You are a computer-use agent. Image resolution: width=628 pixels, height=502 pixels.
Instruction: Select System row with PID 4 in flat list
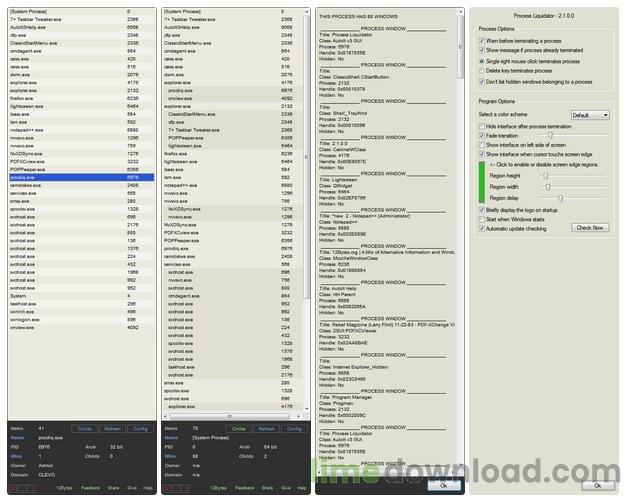coord(81,296)
